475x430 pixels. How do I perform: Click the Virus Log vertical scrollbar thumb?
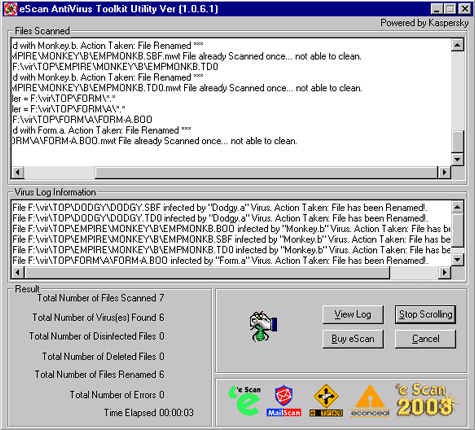pos(457,230)
